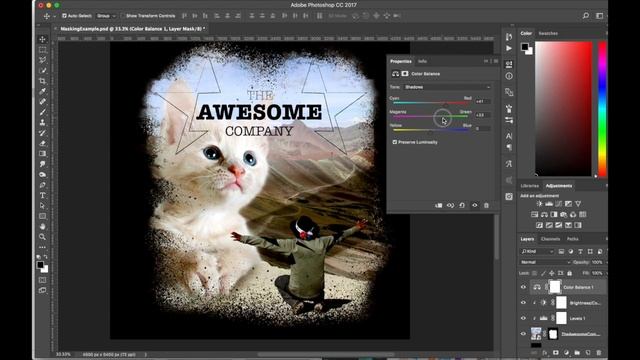Select the Brush tool
Screen dimensions: 640x360
[42, 112]
